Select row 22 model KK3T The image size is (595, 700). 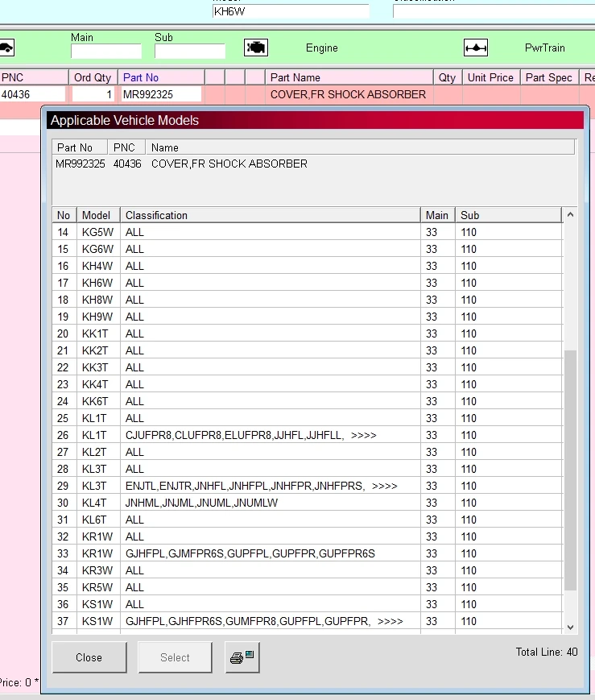307,367
